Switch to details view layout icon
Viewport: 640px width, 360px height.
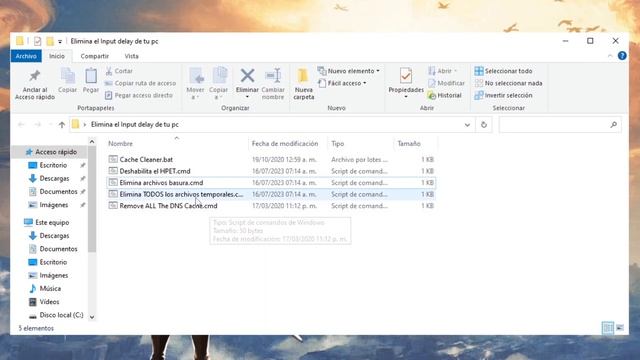tap(607, 328)
